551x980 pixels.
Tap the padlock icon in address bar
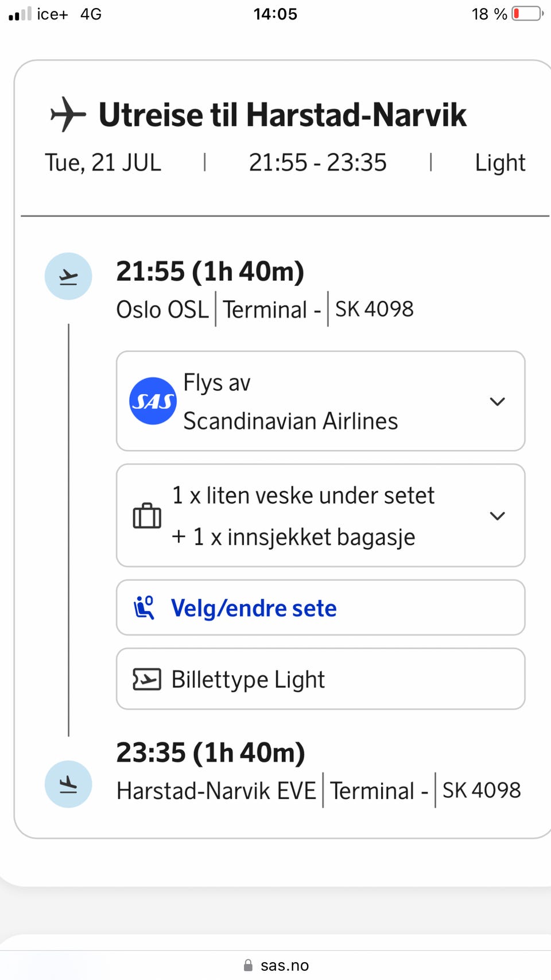(248, 965)
